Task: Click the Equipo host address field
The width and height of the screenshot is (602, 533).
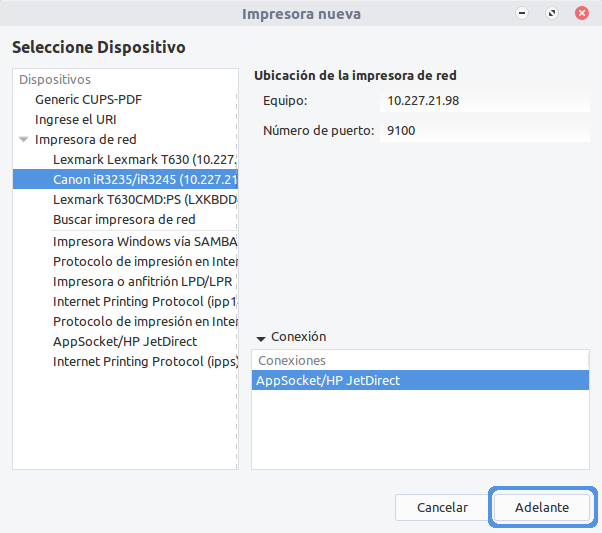Action: (x=485, y=101)
